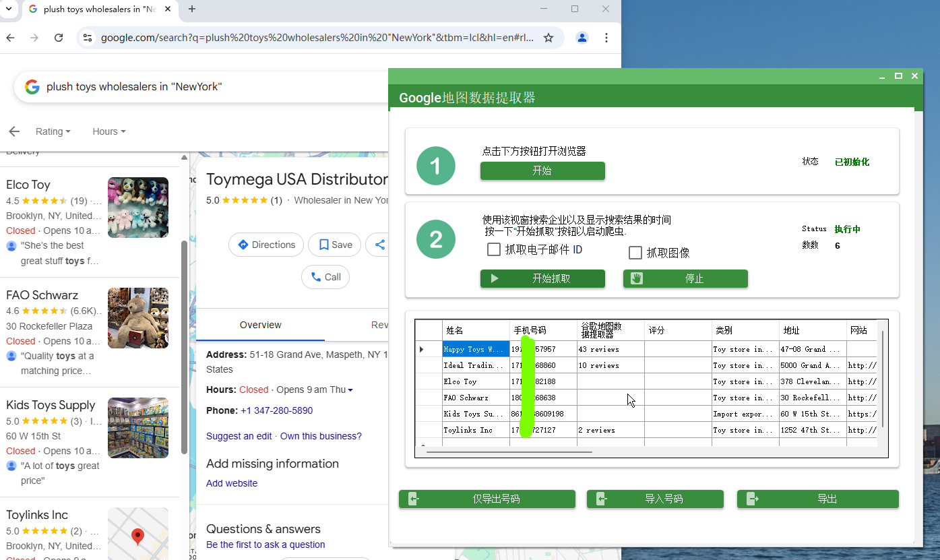
Task: Expand the Hours filter dropdown
Action: pos(108,131)
